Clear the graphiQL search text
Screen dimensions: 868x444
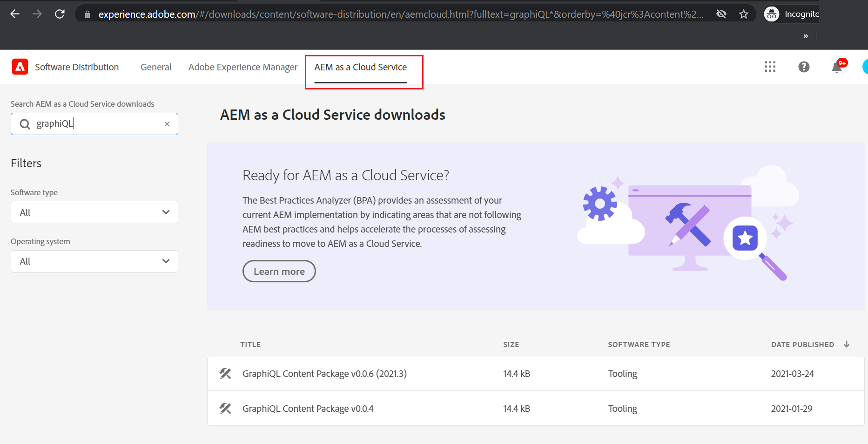click(x=167, y=124)
